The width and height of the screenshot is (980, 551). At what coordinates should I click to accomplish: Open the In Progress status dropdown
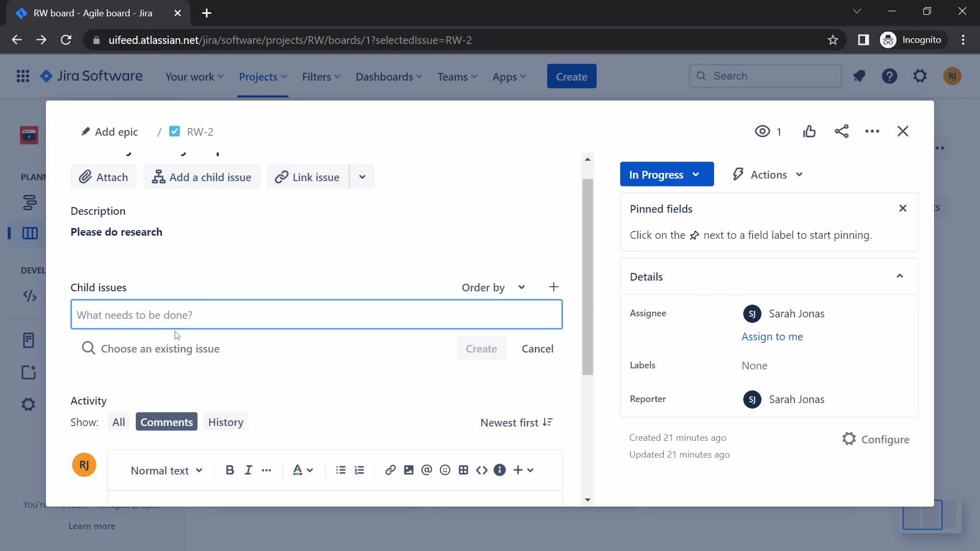pos(667,174)
